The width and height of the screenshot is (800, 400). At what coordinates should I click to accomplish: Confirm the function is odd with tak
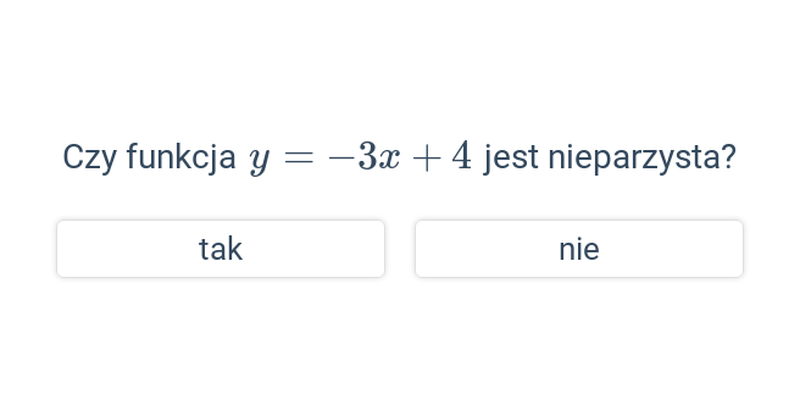click(220, 249)
